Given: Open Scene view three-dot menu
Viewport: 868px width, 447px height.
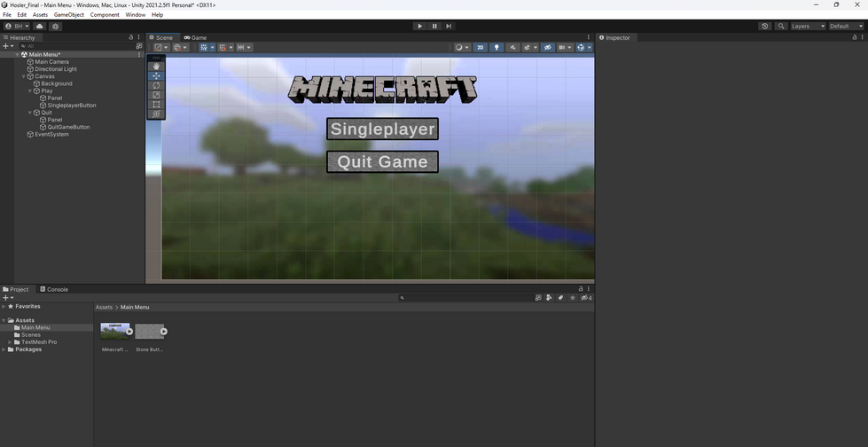Looking at the screenshot, I should tap(589, 37).
